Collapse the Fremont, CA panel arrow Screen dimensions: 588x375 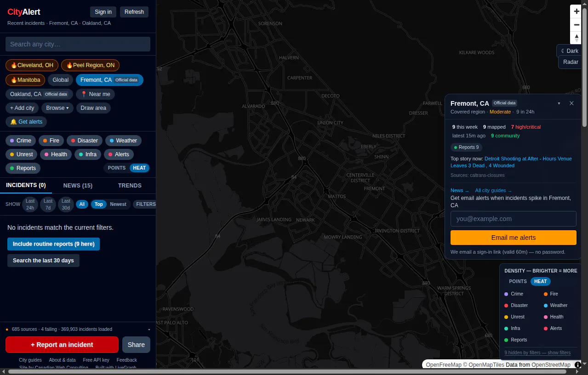(559, 103)
